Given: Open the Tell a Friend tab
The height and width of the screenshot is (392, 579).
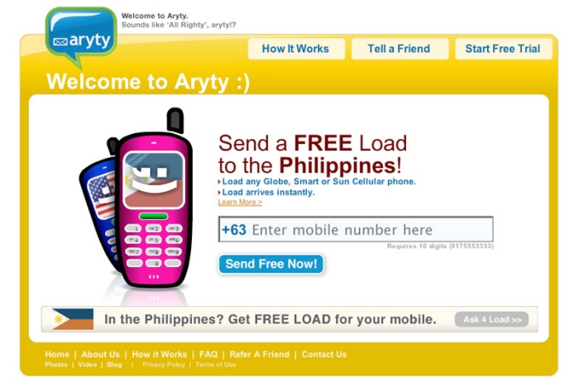Looking at the screenshot, I should [400, 49].
